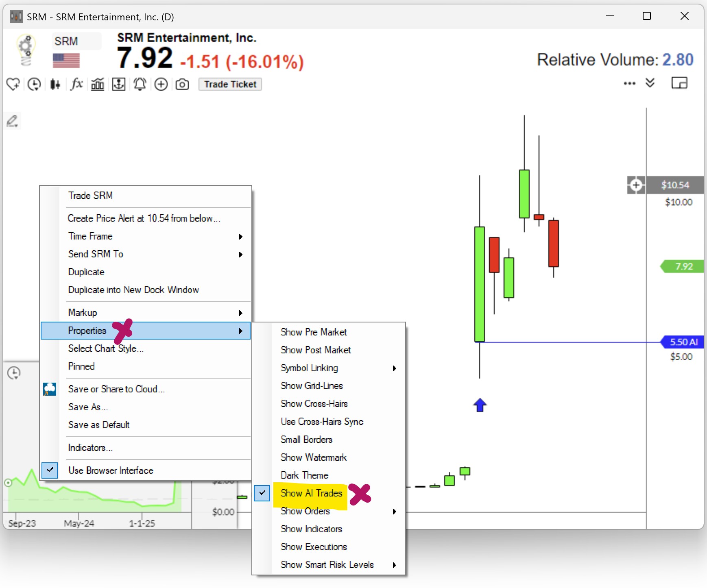
Task: Open the Trade Ticket button
Action: pos(230,84)
